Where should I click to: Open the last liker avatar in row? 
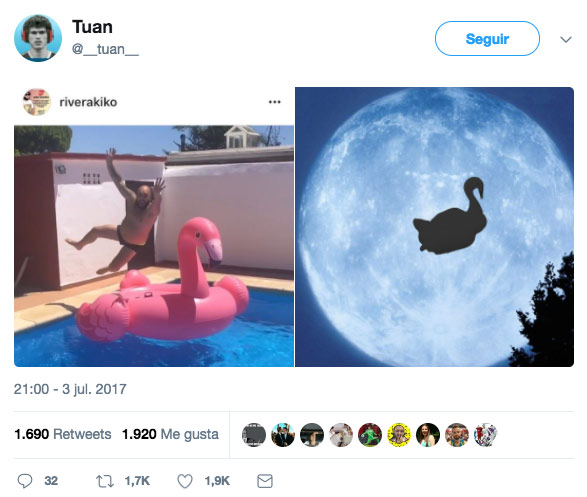pos(486,435)
